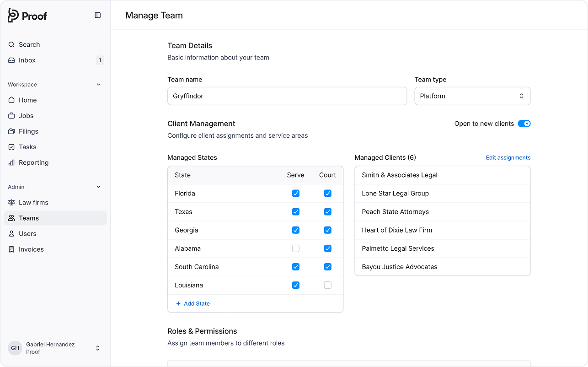
Task: Disable the Open to new clients toggle
Action: 524,123
